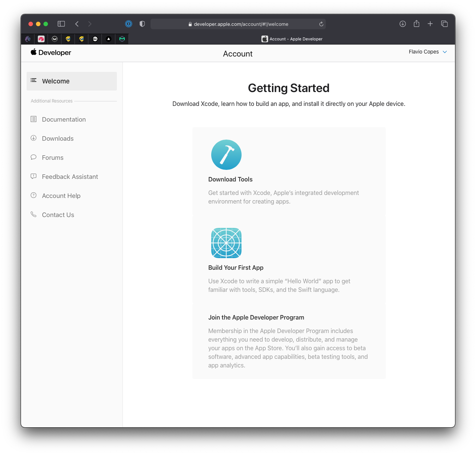
Task: Go back using the back arrow
Action: tap(77, 24)
